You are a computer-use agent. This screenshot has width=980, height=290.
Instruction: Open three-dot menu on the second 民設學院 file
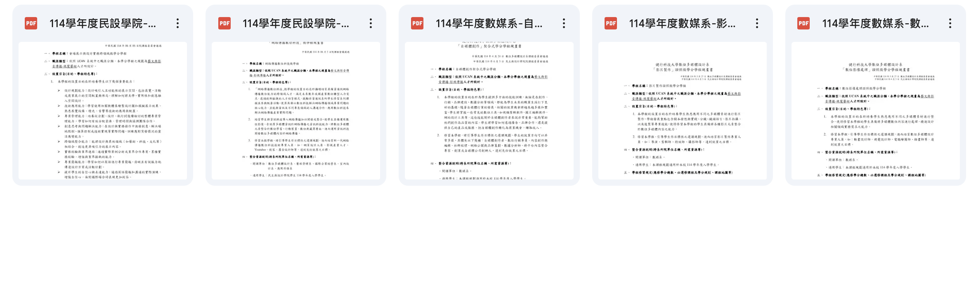[371, 24]
